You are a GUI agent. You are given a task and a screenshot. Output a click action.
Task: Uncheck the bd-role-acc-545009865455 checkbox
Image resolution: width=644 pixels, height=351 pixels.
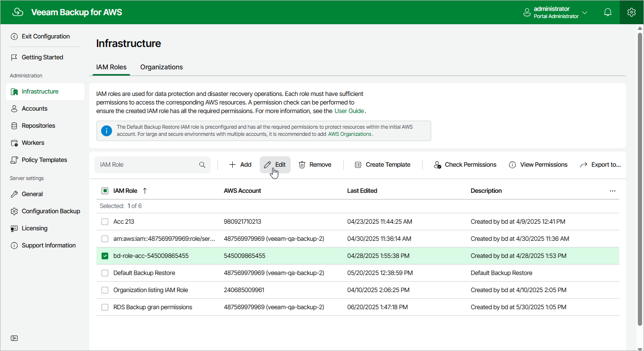[x=105, y=256]
